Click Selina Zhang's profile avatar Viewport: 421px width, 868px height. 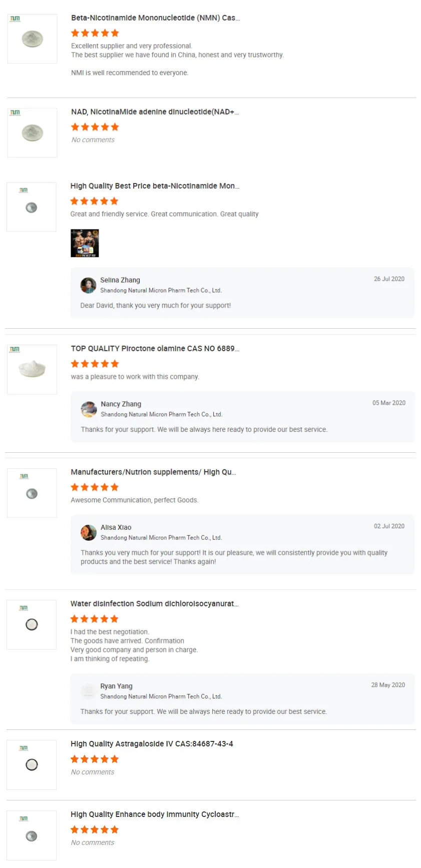(x=88, y=285)
